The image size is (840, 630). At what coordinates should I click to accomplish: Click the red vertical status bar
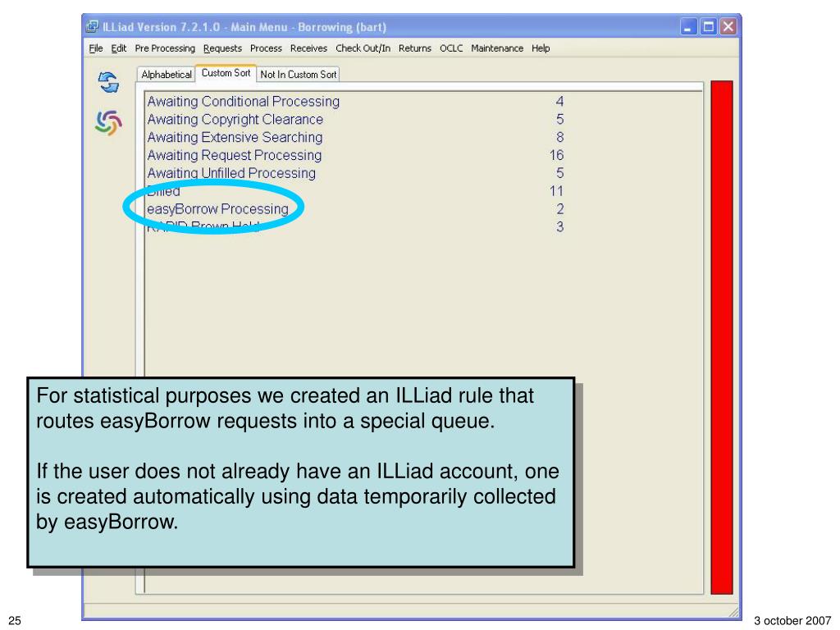click(722, 337)
